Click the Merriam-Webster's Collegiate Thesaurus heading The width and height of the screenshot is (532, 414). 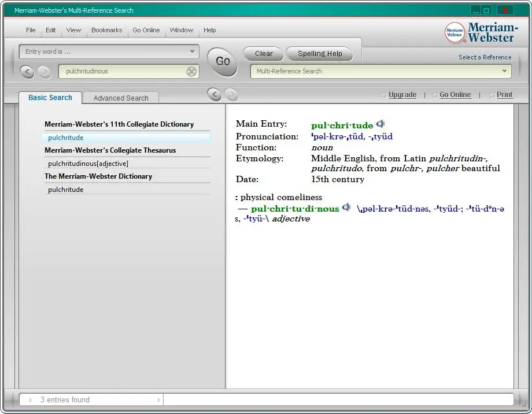pyautogui.click(x=110, y=150)
